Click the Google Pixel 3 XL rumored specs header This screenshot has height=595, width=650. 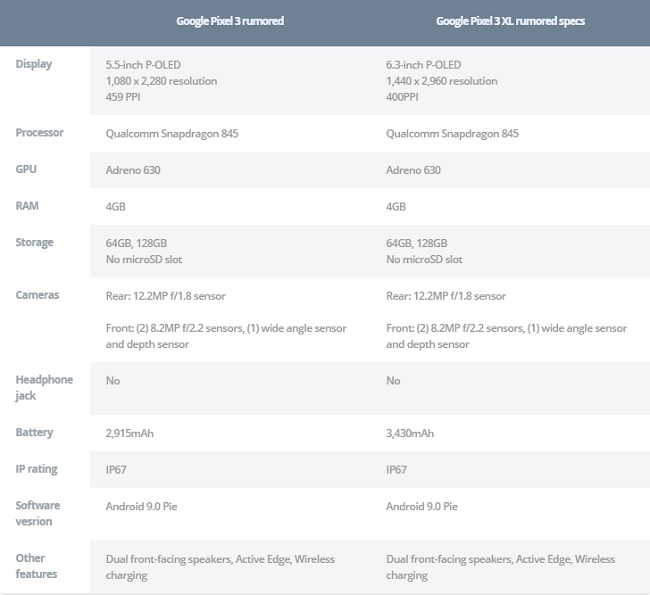510,21
